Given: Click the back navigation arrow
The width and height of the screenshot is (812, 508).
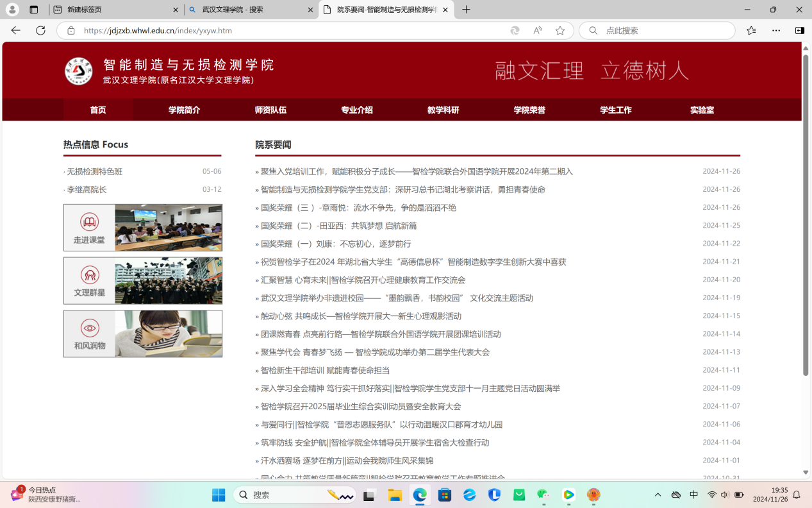Looking at the screenshot, I should pos(16,30).
